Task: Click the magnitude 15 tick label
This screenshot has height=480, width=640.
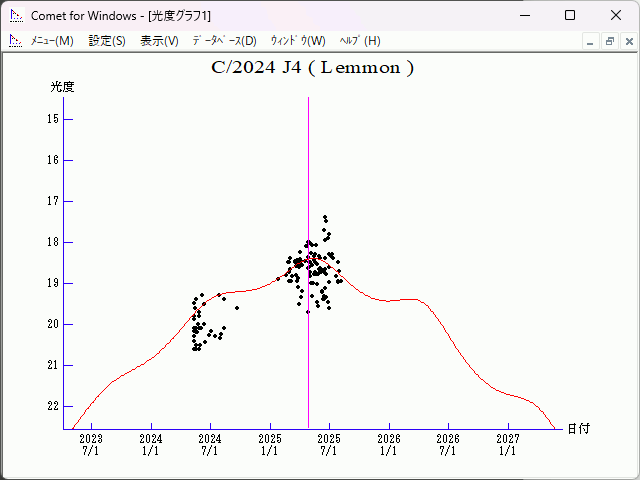Action: pyautogui.click(x=54, y=119)
